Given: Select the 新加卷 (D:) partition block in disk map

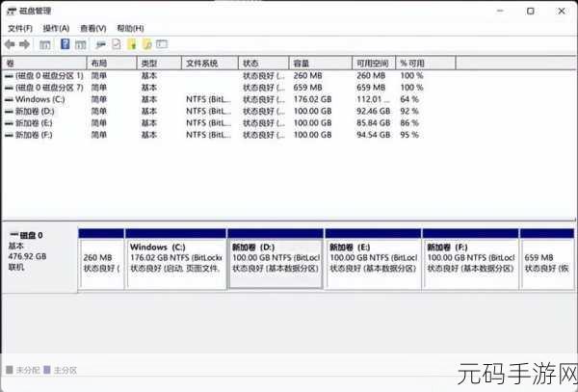Looking at the screenshot, I should 276,259.
